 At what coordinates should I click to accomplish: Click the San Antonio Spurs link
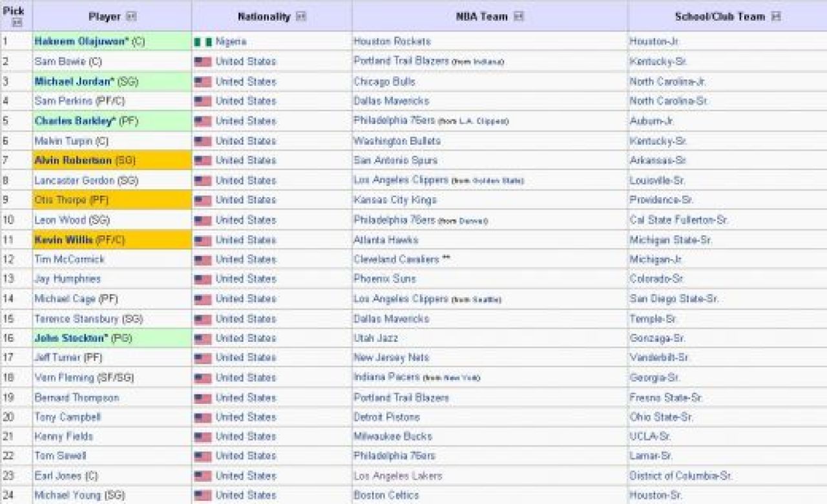[395, 160]
